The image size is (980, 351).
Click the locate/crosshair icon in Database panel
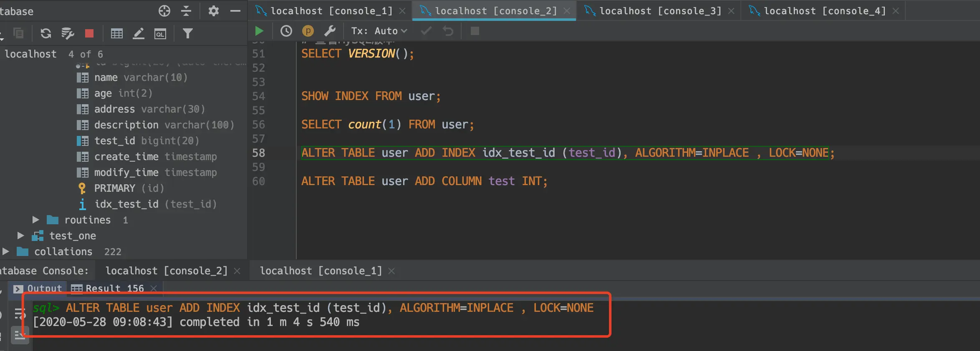(164, 11)
